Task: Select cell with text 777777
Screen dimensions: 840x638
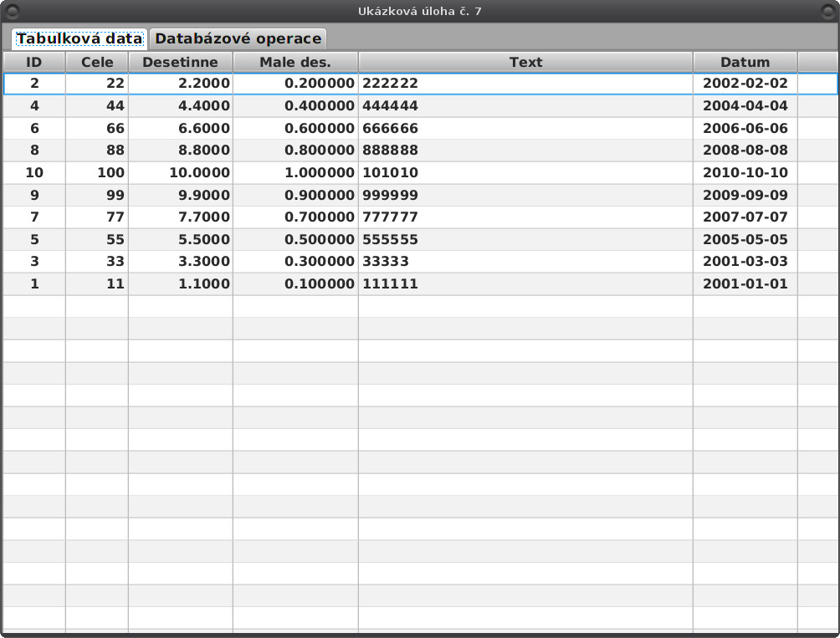Action: pyautogui.click(x=525, y=217)
